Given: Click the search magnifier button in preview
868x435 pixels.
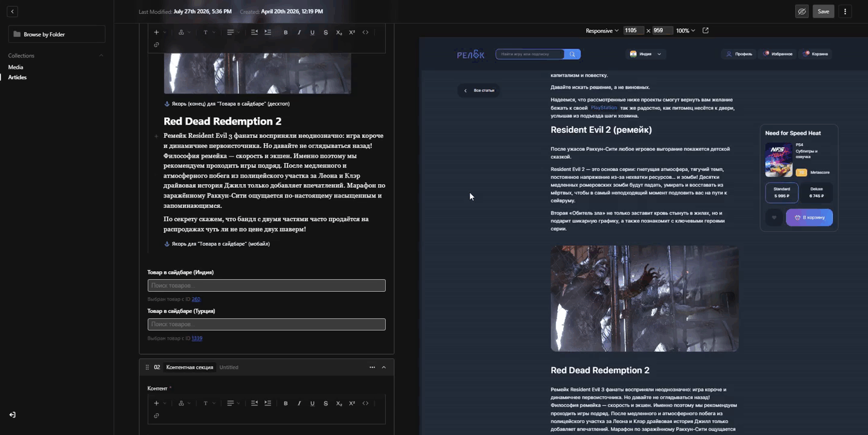Looking at the screenshot, I should [572, 54].
